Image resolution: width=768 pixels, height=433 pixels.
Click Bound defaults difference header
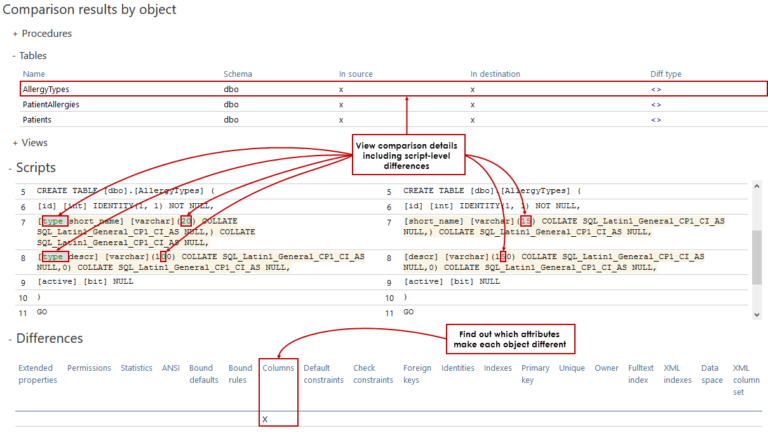pyautogui.click(x=204, y=374)
